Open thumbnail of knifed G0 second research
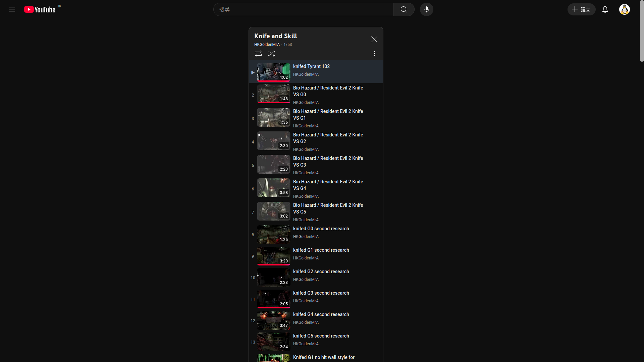 (274, 234)
